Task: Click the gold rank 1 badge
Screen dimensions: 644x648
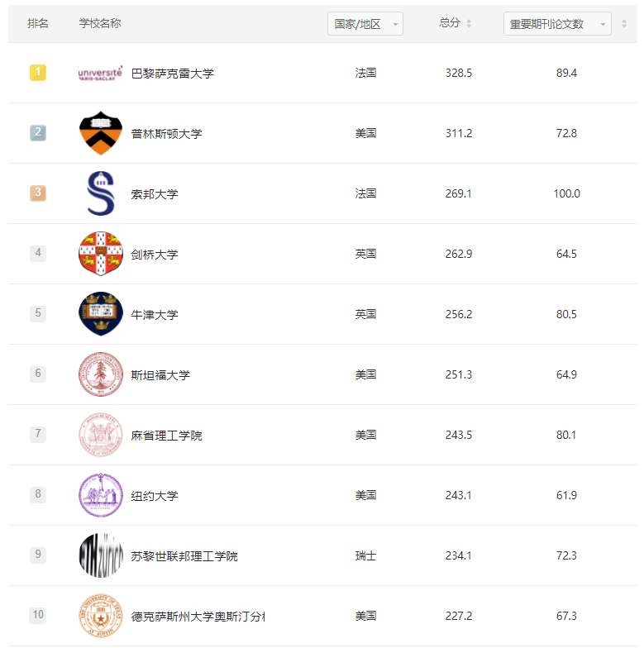Action: pos(38,73)
